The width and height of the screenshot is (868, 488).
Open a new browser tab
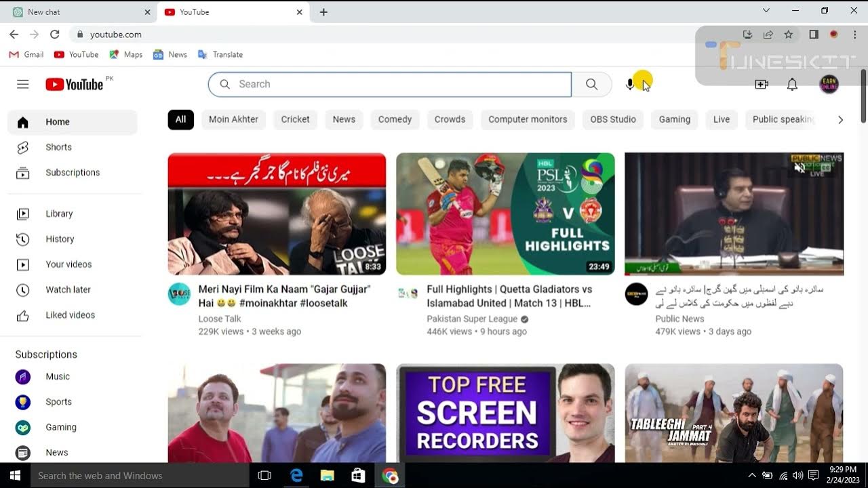(x=323, y=12)
